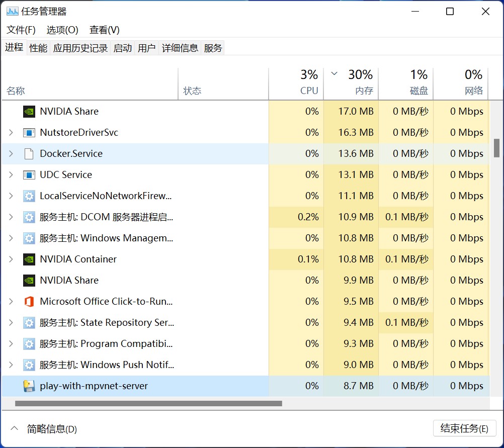Select the NutstoreDriverSvc process name
The width and height of the screenshot is (504, 448).
(x=79, y=132)
